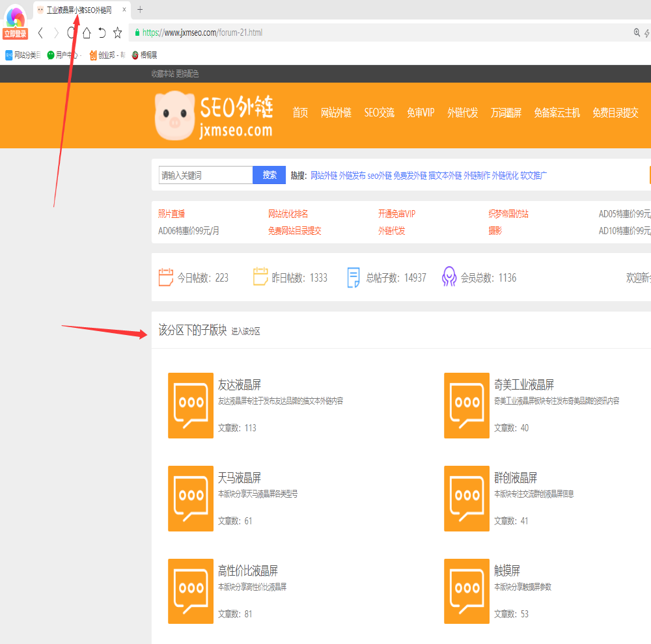Click the 进入该分区 link
The width and height of the screenshot is (651, 644).
tap(246, 331)
